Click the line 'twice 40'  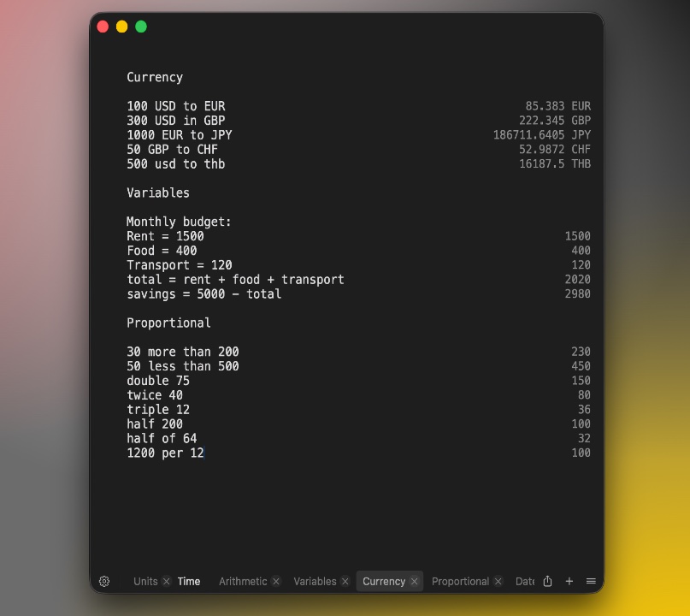coord(155,395)
